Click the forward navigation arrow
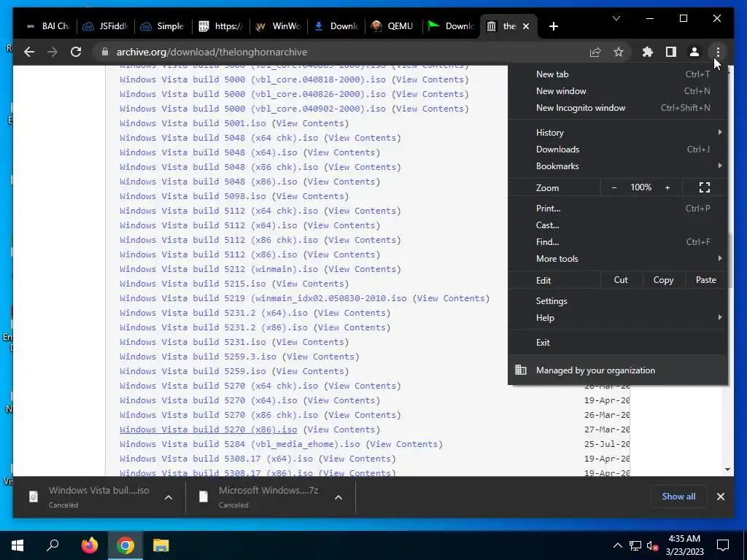Screen dimensions: 747x560 (53, 52)
